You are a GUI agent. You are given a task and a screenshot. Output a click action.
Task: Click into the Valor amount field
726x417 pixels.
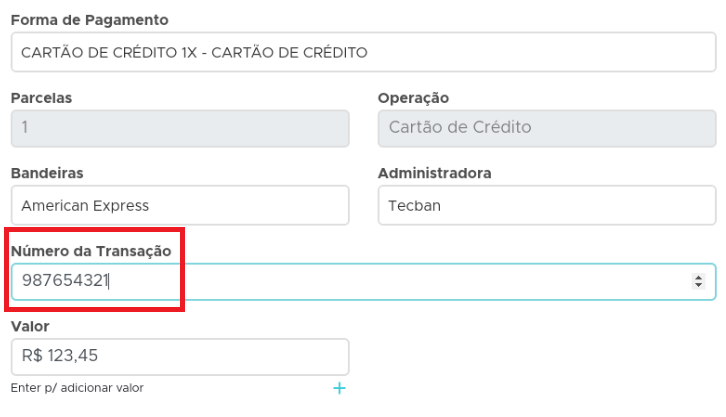tap(180, 356)
